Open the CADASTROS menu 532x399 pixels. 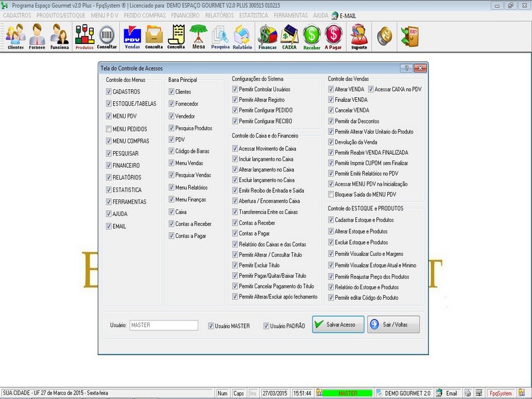coord(17,15)
